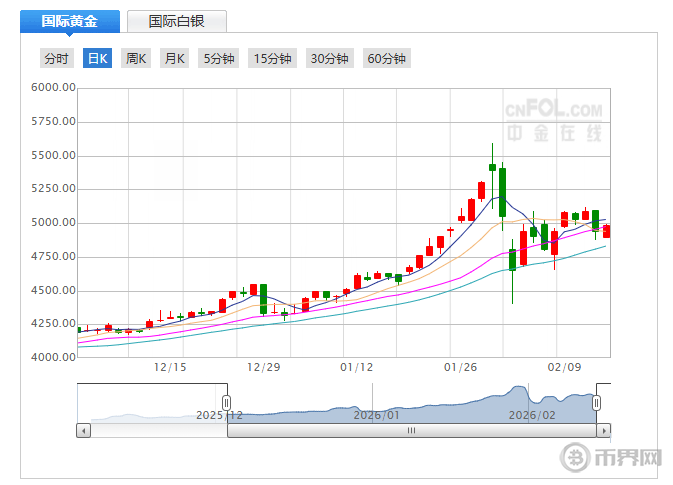Choose the 60分钟 interval

pyautogui.click(x=386, y=59)
